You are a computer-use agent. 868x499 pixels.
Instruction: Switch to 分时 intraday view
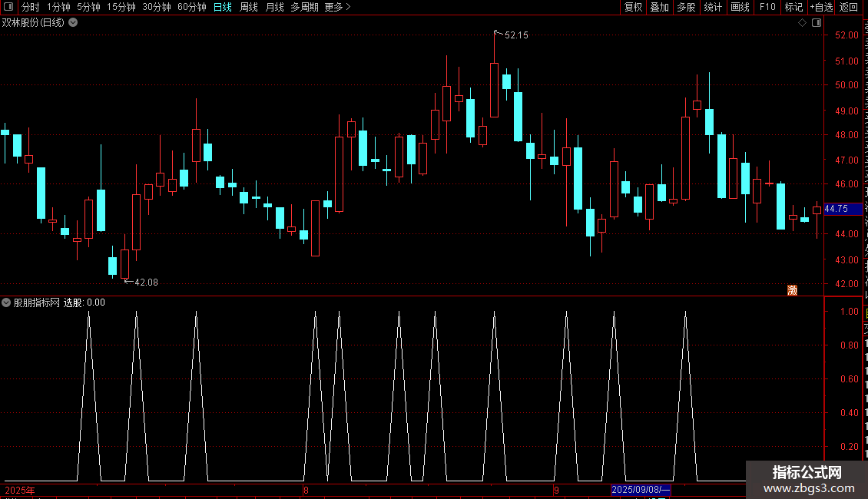pyautogui.click(x=31, y=7)
